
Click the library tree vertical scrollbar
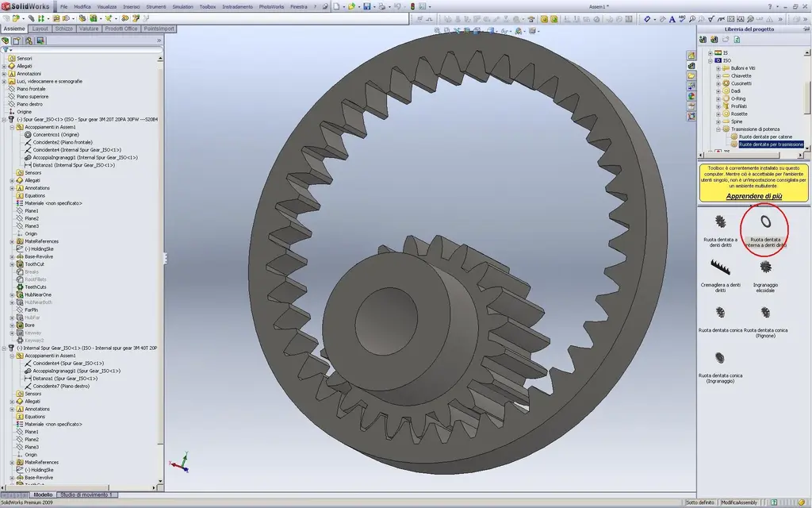tap(806, 98)
